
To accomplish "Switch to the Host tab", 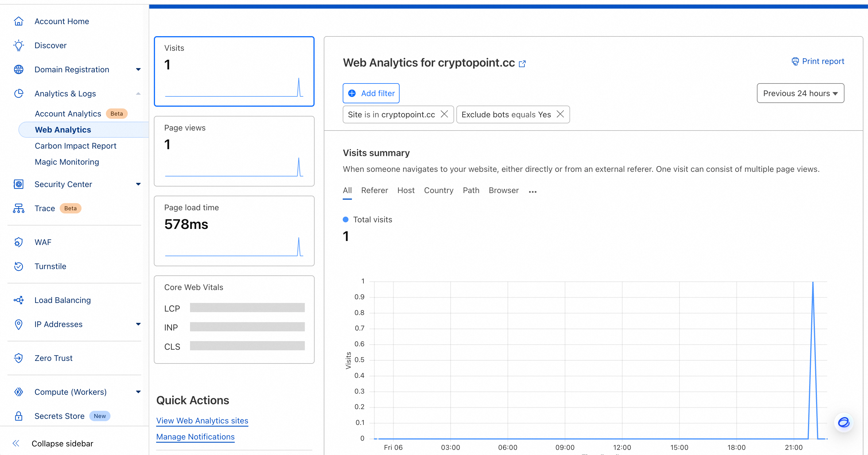I will click(406, 190).
